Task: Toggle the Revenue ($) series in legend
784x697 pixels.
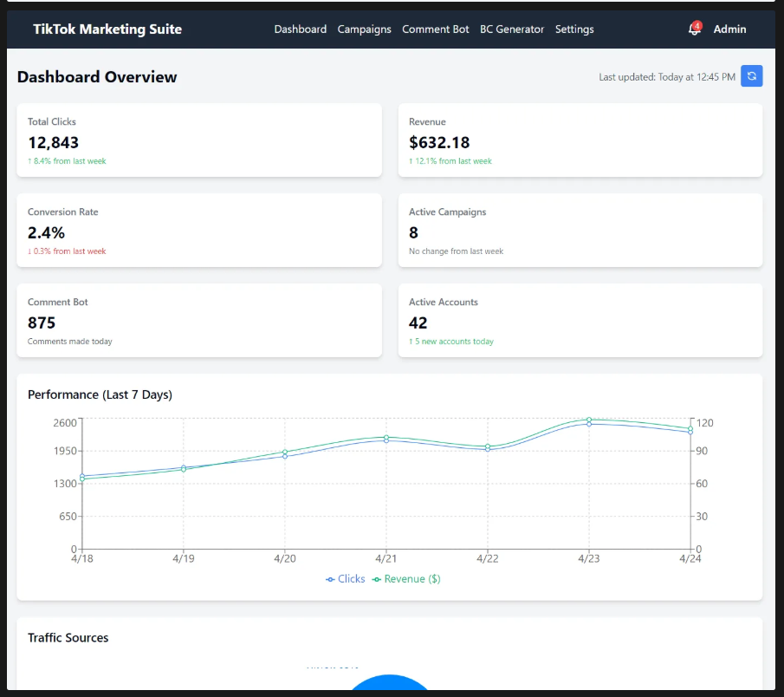Action: [406, 579]
